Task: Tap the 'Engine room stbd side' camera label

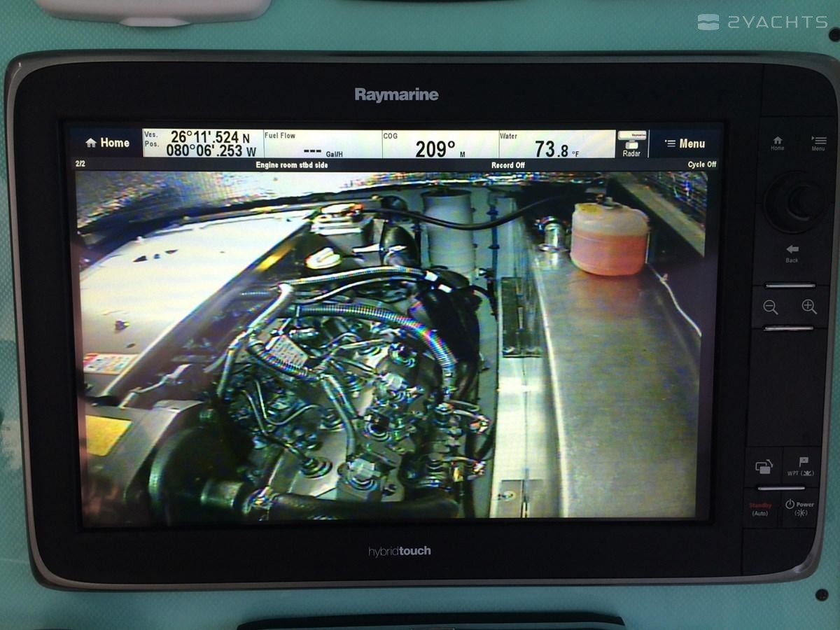Action: pyautogui.click(x=292, y=165)
